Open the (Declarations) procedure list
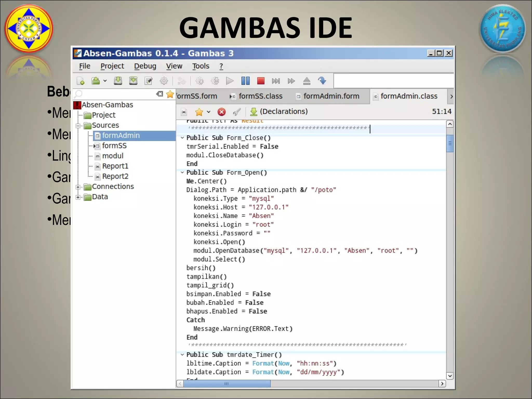 pyautogui.click(x=284, y=111)
